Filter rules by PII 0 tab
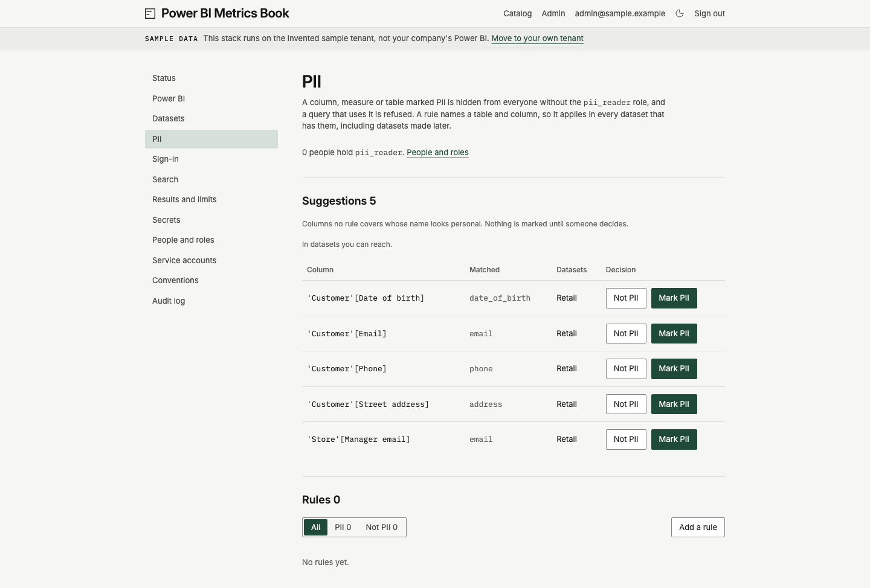870x588 pixels. pos(343,527)
